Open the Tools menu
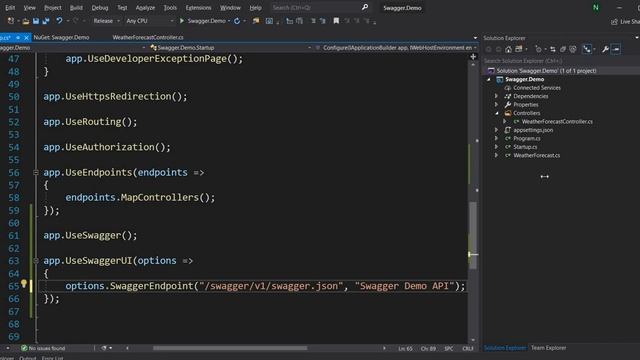The width and height of the screenshot is (640, 360). [170, 8]
